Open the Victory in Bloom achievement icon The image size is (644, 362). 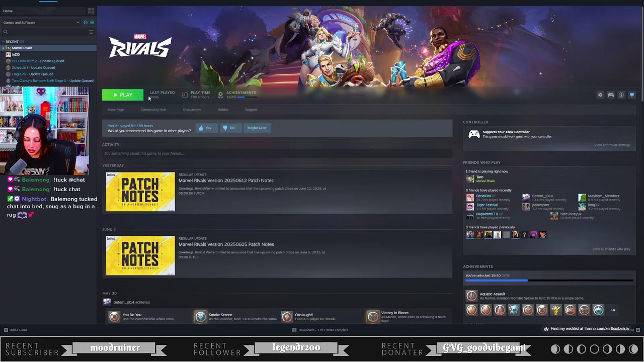pyautogui.click(x=373, y=316)
